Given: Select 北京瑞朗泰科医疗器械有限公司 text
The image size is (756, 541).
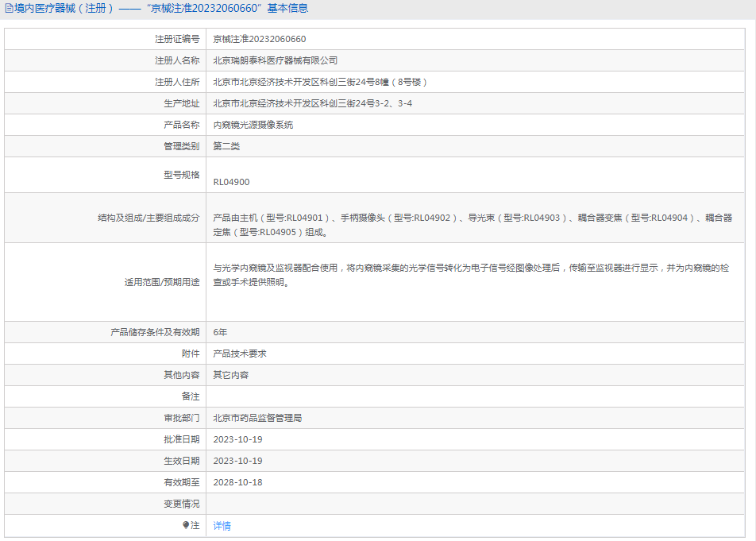Looking at the screenshot, I should (x=276, y=60).
